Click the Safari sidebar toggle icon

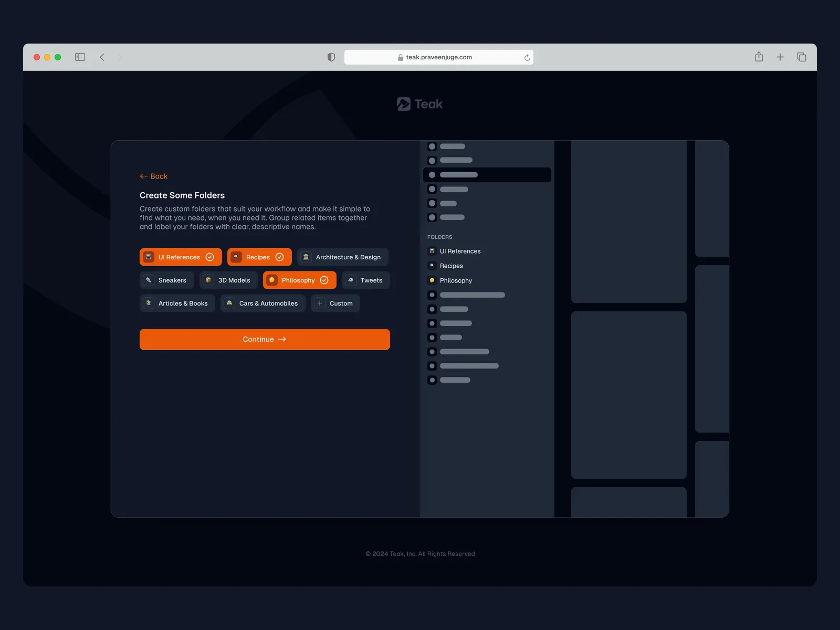pos(80,57)
